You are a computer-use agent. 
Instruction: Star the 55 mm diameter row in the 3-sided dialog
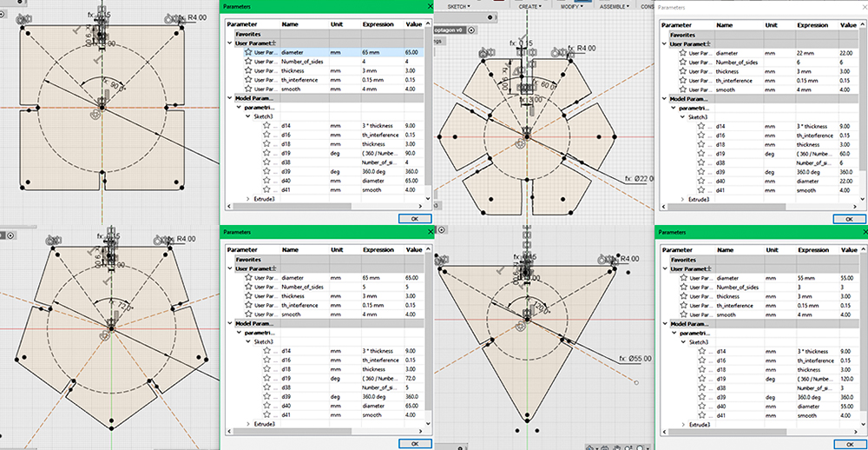tap(683, 278)
